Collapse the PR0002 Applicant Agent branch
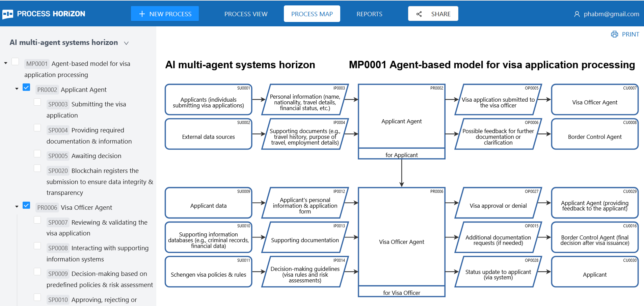644x306 pixels. pos(17,88)
